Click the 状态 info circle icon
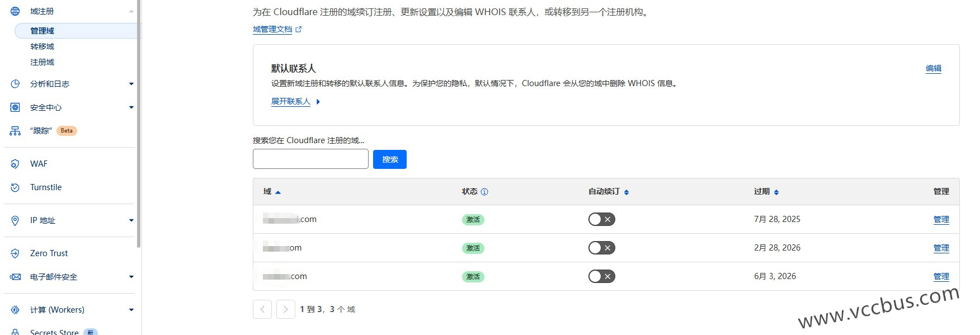The width and height of the screenshot is (980, 335). click(484, 192)
